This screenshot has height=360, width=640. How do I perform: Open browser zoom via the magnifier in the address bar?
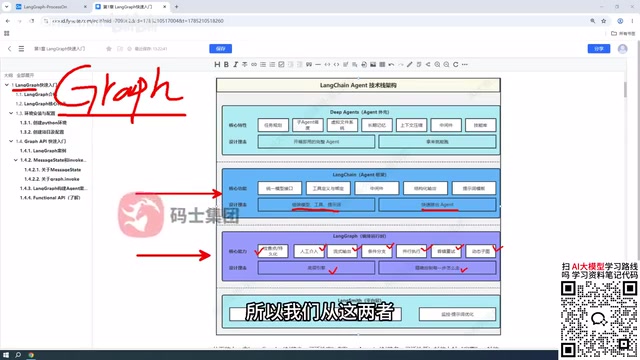(593, 21)
